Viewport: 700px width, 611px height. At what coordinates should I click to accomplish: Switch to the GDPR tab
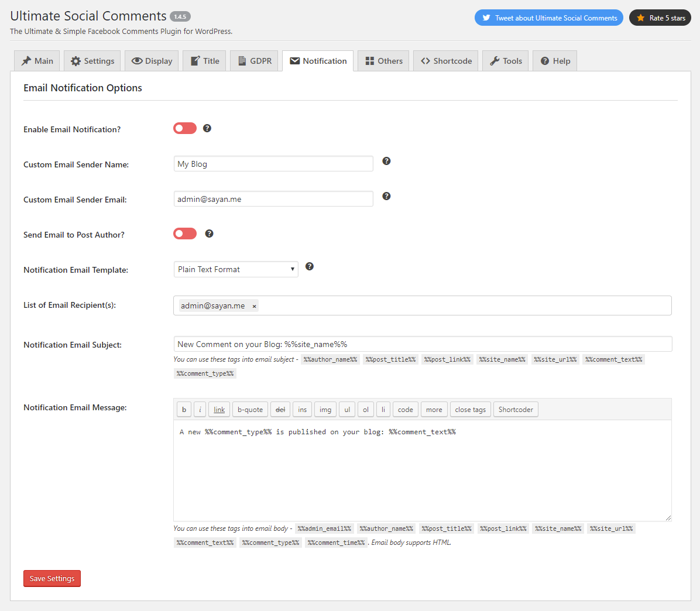pyautogui.click(x=255, y=61)
